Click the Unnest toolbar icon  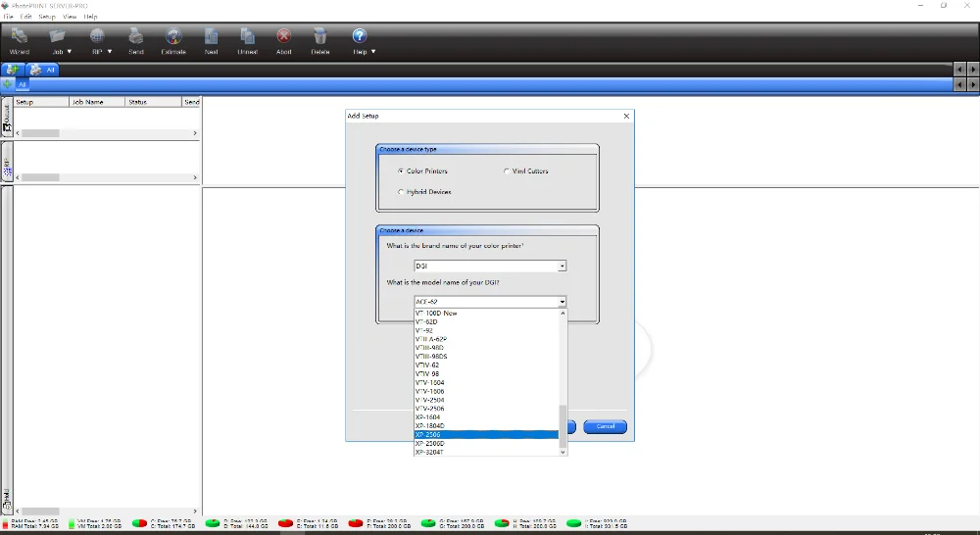click(x=248, y=36)
